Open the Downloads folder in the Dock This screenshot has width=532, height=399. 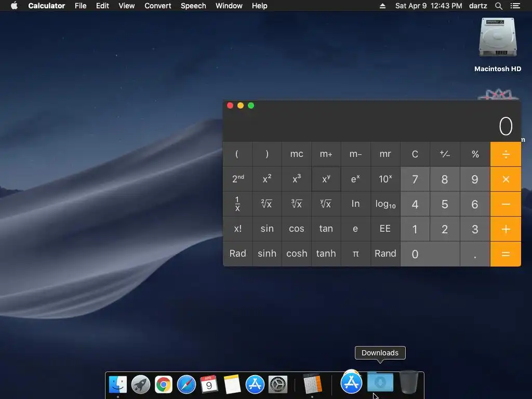pyautogui.click(x=380, y=382)
